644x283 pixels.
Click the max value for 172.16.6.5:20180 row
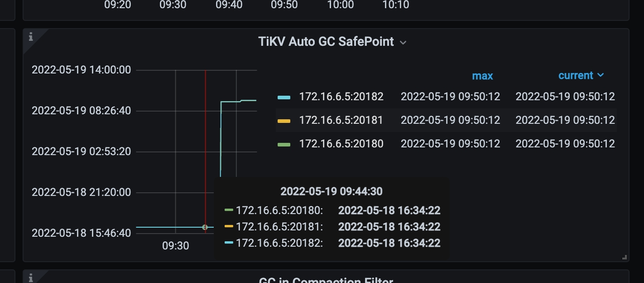pos(450,144)
